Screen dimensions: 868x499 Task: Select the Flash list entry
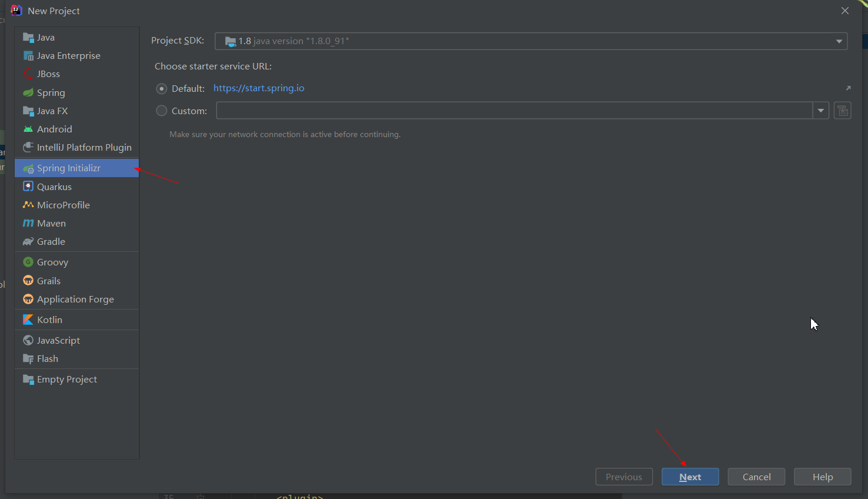[x=76, y=358]
